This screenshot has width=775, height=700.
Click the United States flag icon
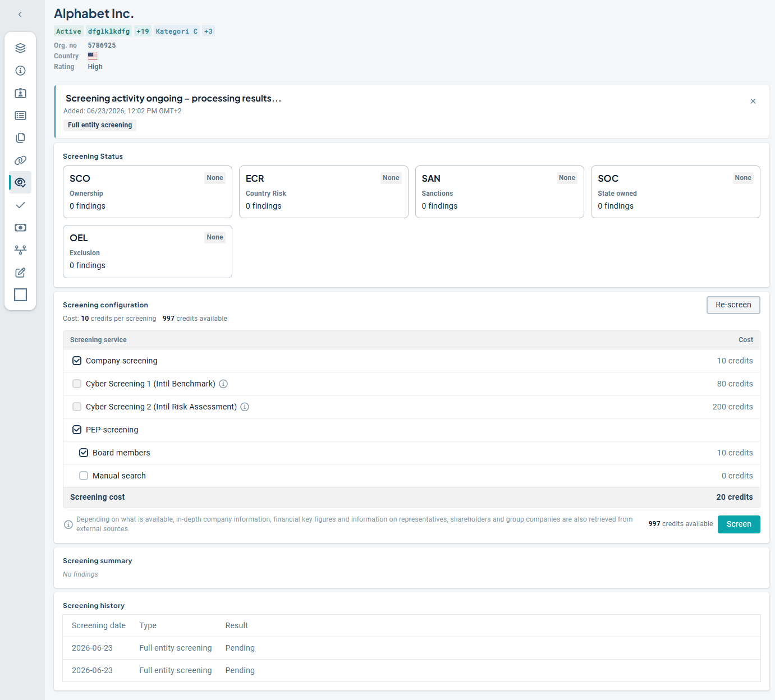[x=93, y=56]
